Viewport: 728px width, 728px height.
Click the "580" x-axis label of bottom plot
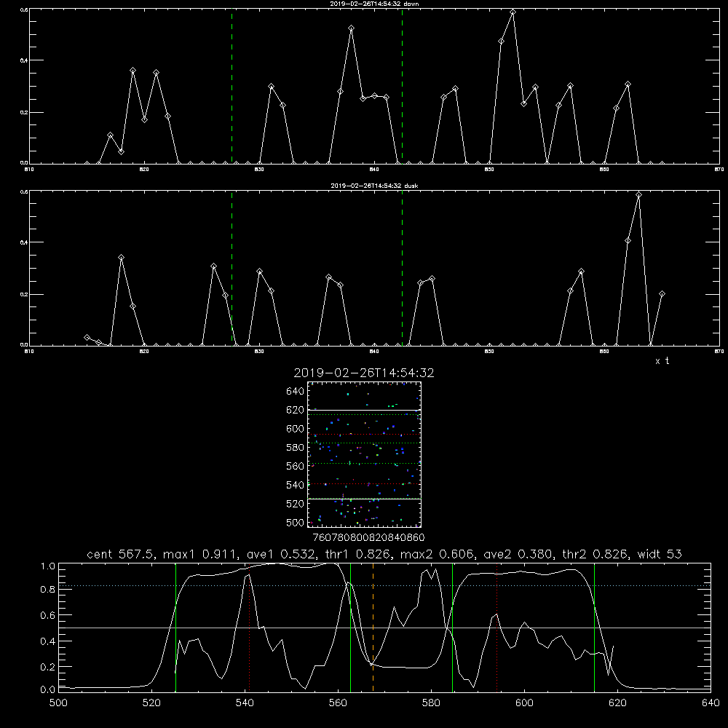[x=431, y=703]
